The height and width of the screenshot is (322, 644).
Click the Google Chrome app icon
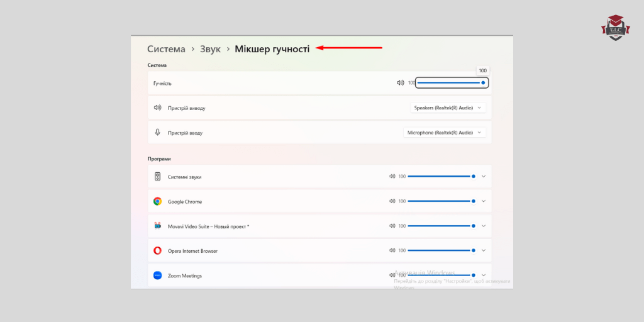click(x=157, y=201)
